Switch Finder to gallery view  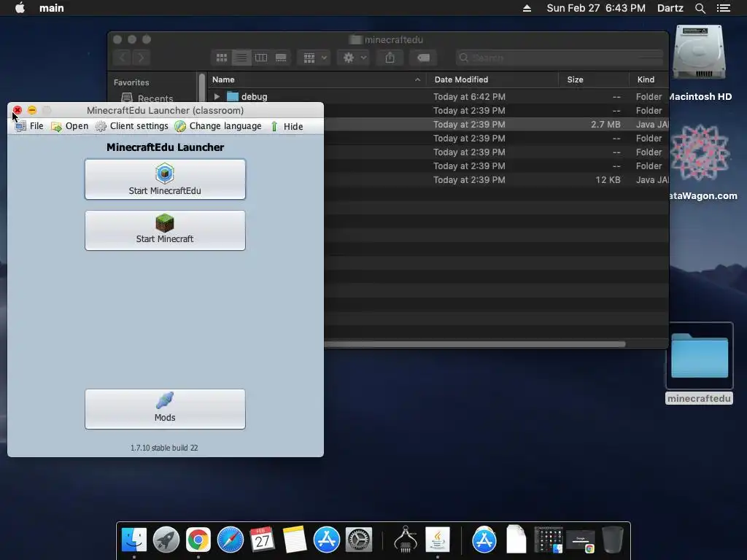pos(281,58)
